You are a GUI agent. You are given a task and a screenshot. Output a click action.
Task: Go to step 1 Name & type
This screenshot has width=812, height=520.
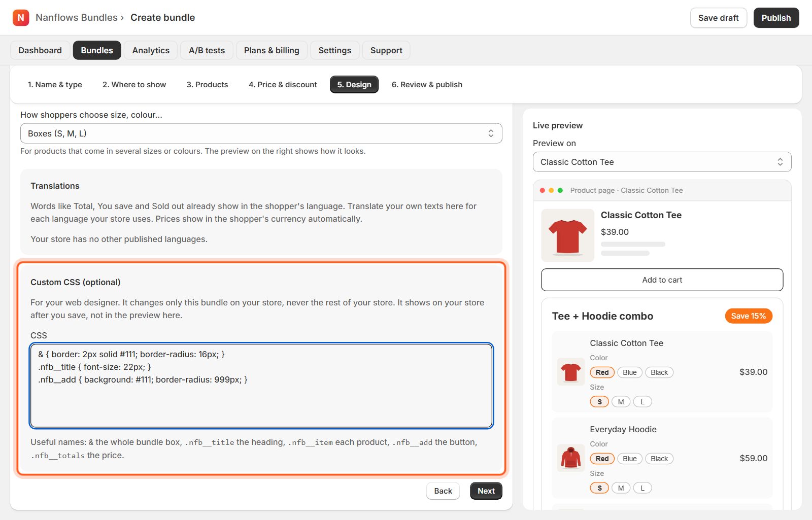[55, 85]
